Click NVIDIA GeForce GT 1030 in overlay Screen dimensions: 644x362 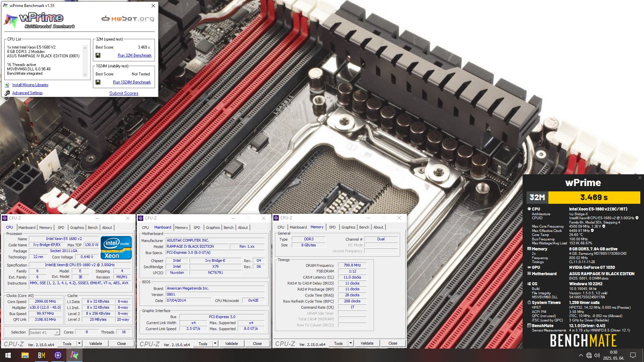(x=592, y=267)
